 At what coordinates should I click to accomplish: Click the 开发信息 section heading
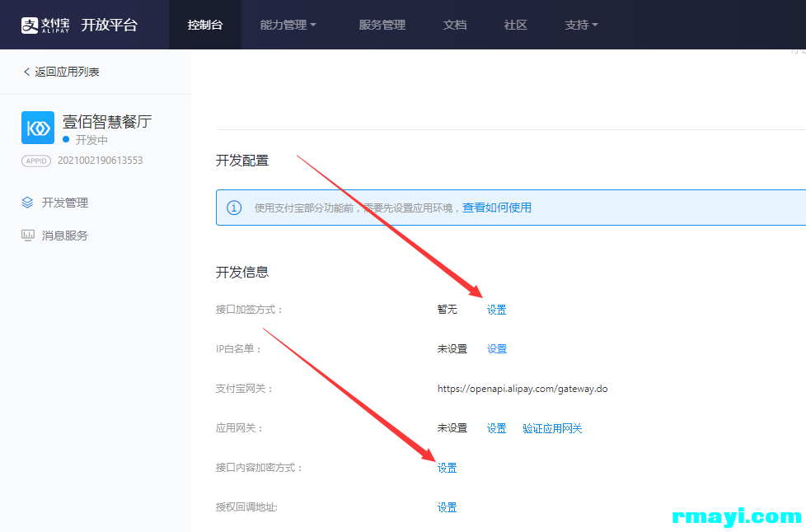click(x=242, y=272)
